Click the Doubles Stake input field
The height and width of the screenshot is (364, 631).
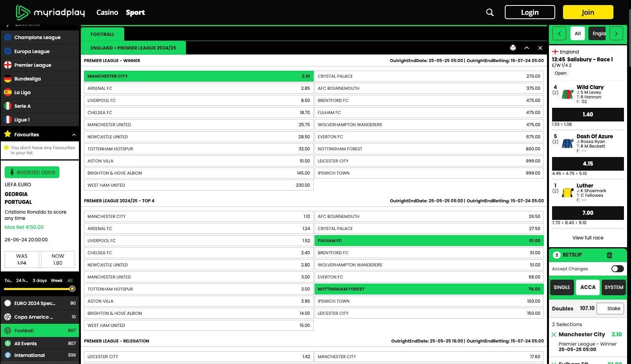[x=610, y=309]
